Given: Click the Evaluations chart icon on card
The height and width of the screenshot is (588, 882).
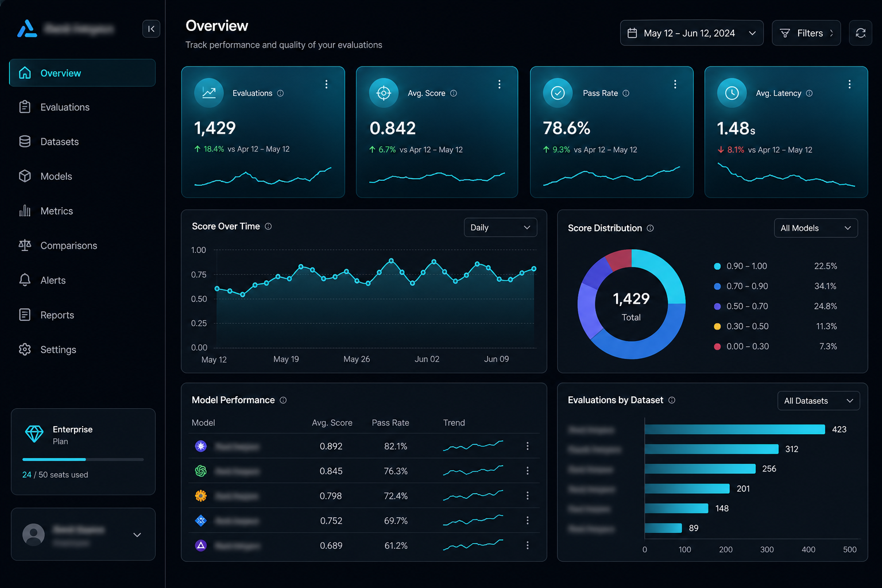Looking at the screenshot, I should click(209, 93).
